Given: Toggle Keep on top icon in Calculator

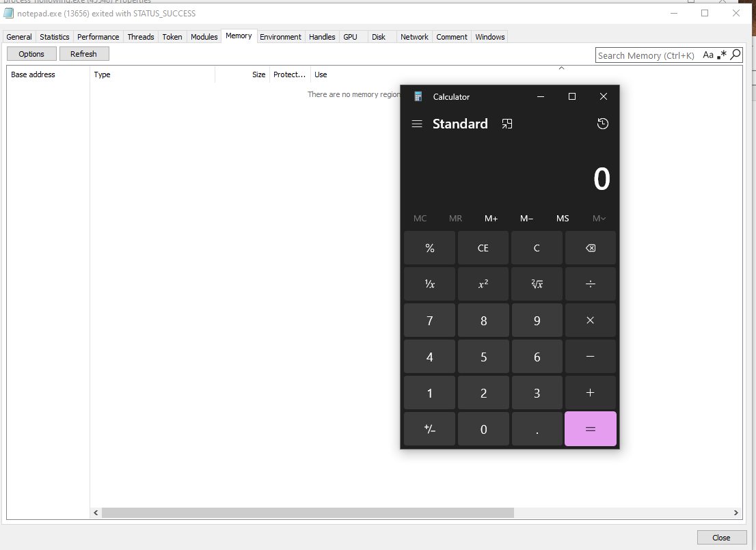Looking at the screenshot, I should 507,124.
